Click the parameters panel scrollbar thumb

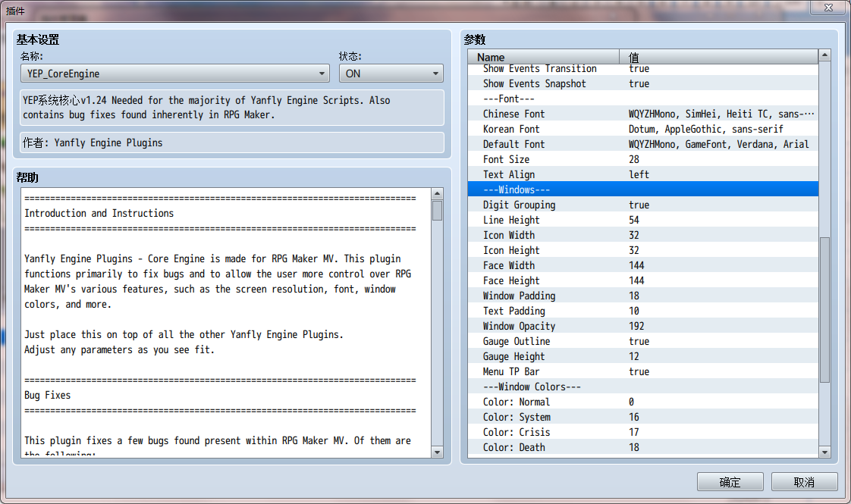click(x=824, y=310)
